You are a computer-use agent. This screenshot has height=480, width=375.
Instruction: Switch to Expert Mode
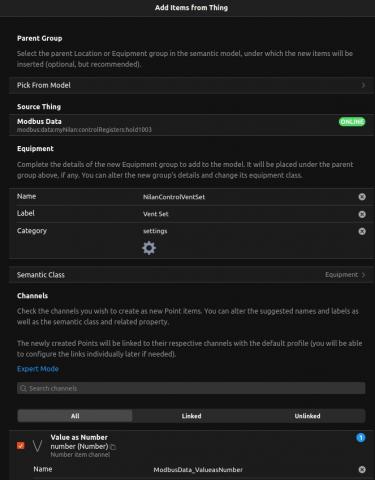(38, 369)
